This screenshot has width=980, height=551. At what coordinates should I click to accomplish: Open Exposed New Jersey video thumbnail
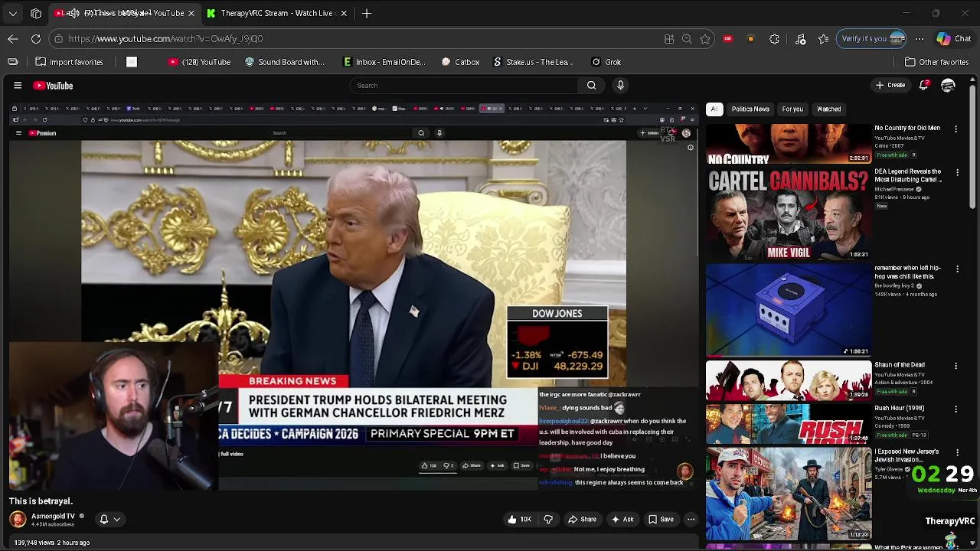click(x=789, y=494)
